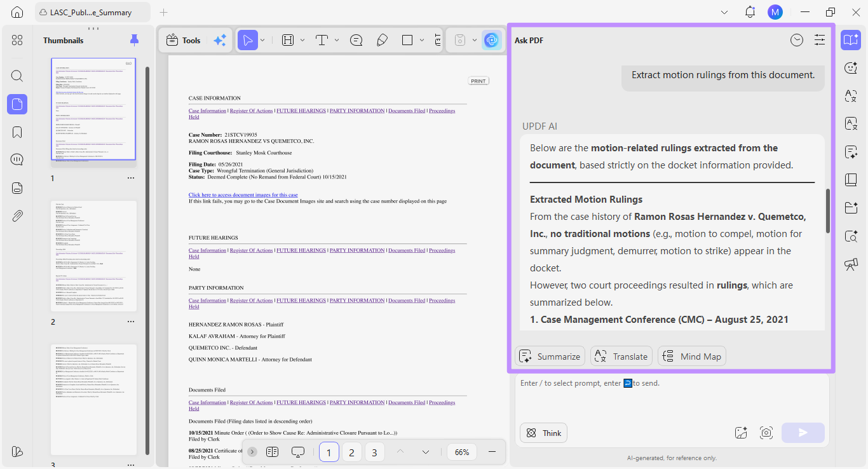Open the AI chat face icon in right sidebar
This screenshot has width=868, height=469.
[851, 67]
